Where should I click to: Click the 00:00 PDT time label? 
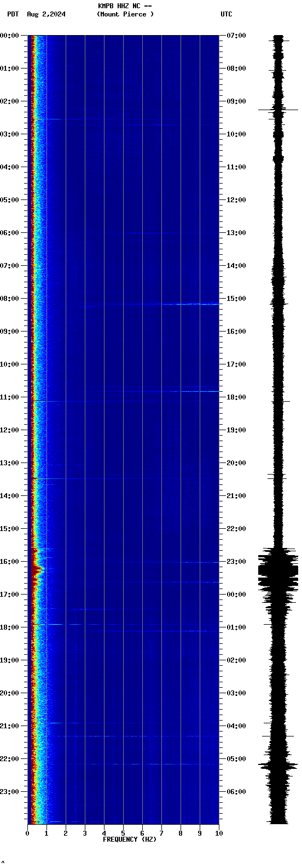(x=9, y=36)
